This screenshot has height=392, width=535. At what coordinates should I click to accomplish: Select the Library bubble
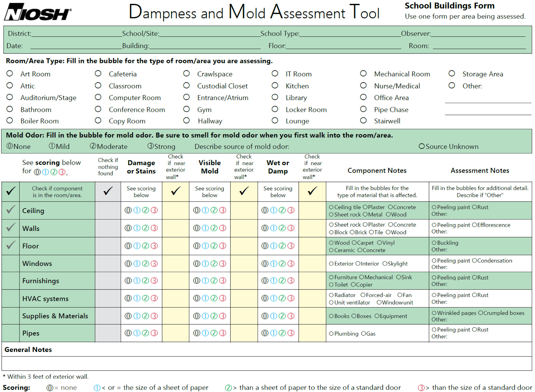point(275,97)
